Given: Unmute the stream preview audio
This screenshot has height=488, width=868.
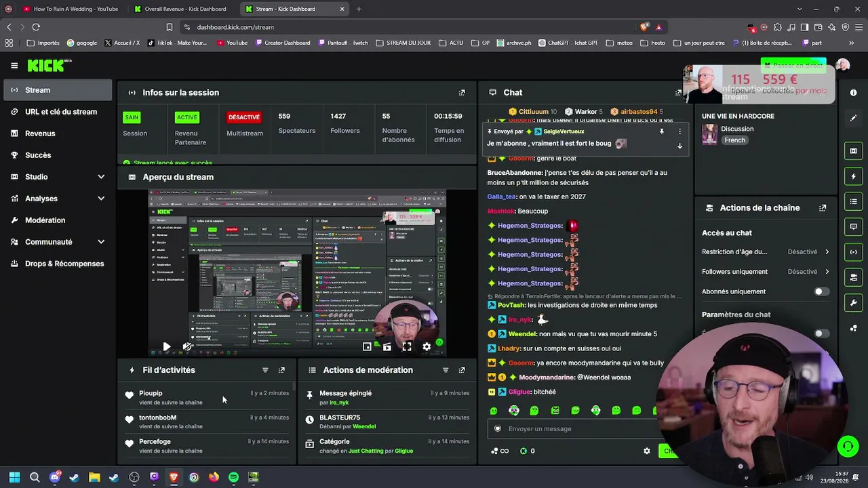Looking at the screenshot, I should coord(187,346).
